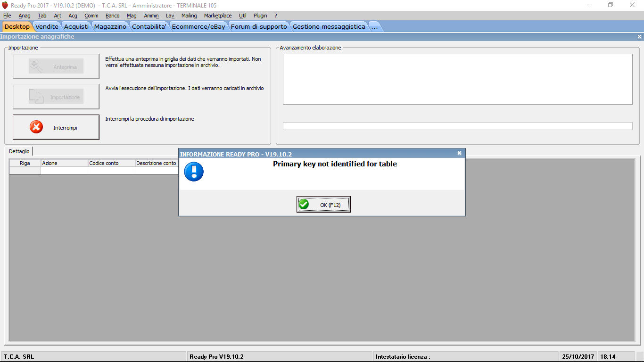Open the Marketplace menu
This screenshot has height=362, width=644.
[218, 16]
